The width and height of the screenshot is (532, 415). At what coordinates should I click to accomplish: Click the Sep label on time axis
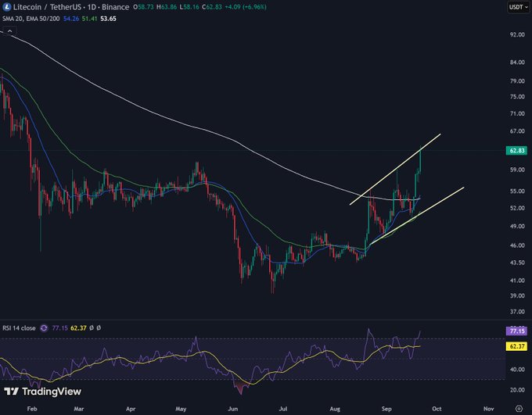pyautogui.click(x=386, y=409)
